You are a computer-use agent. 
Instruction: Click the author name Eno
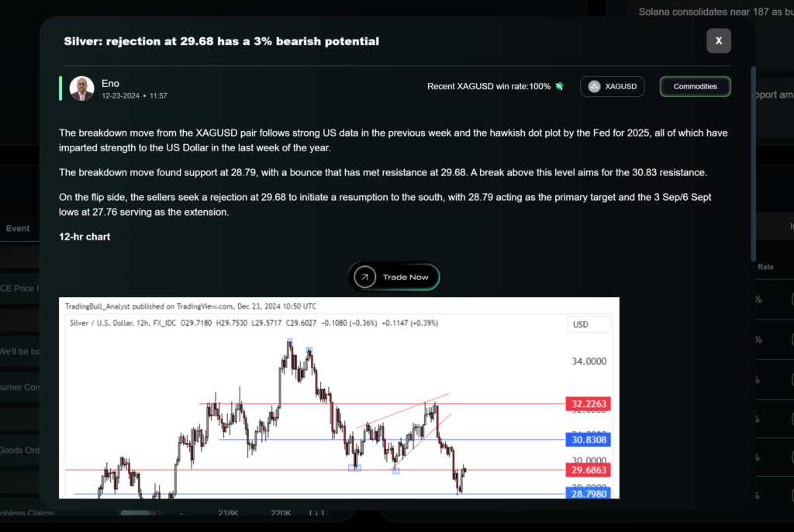(110, 83)
